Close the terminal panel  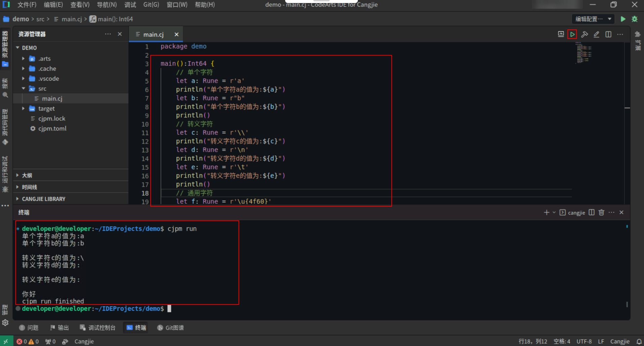[622, 213]
